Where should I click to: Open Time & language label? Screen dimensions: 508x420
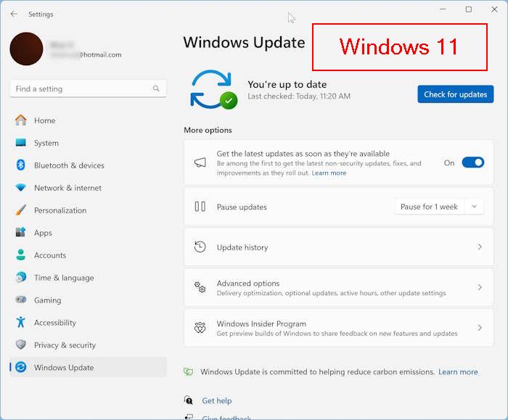pyautogui.click(x=64, y=278)
